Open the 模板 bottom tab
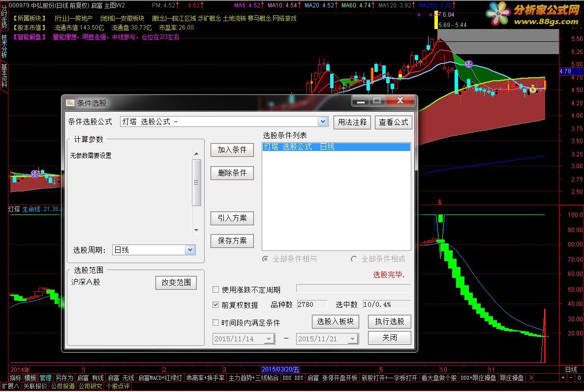Image resolution: width=584 pixels, height=392 pixels. (31, 378)
